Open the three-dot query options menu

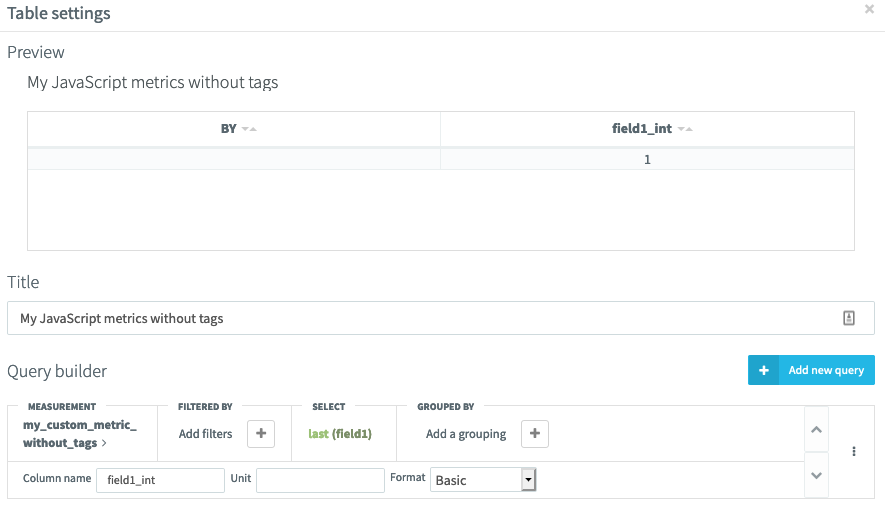(853, 452)
